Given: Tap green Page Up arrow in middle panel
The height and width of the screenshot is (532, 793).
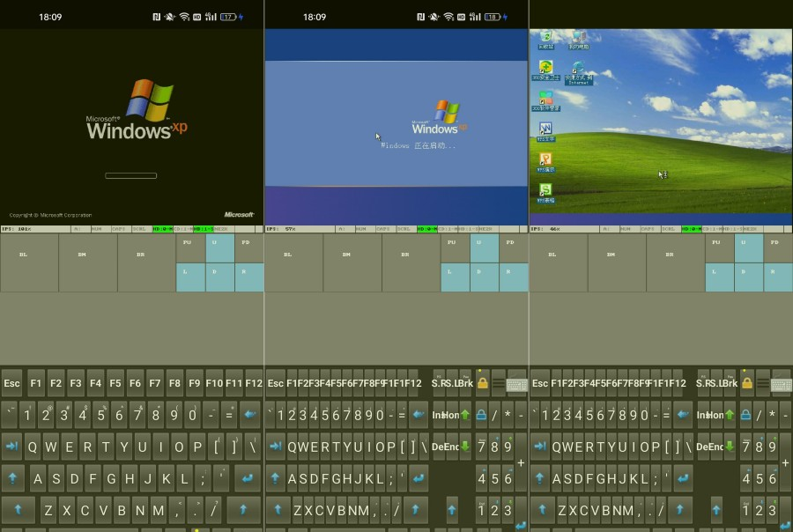Looking at the screenshot, I should [x=465, y=415].
